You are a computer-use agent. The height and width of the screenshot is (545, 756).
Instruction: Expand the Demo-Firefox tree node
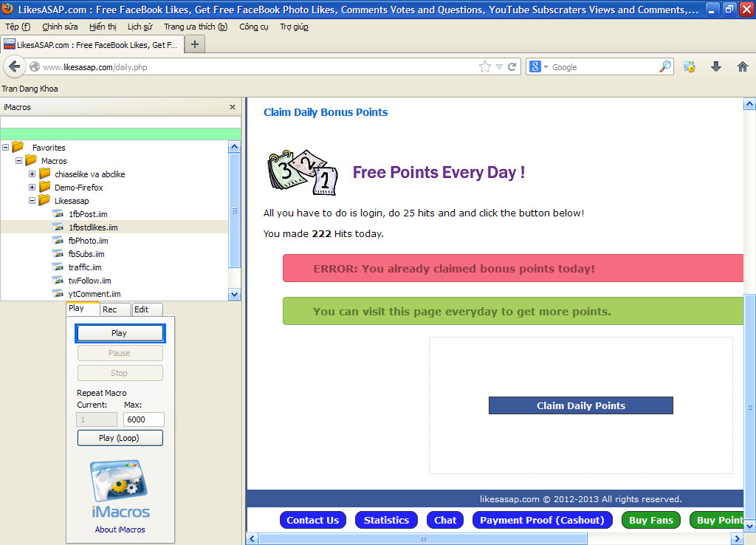click(x=32, y=187)
